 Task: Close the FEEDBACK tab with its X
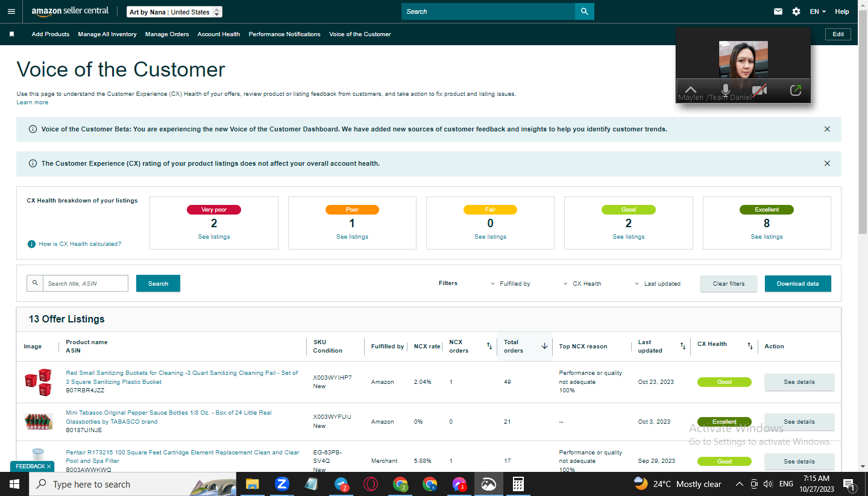(x=49, y=466)
